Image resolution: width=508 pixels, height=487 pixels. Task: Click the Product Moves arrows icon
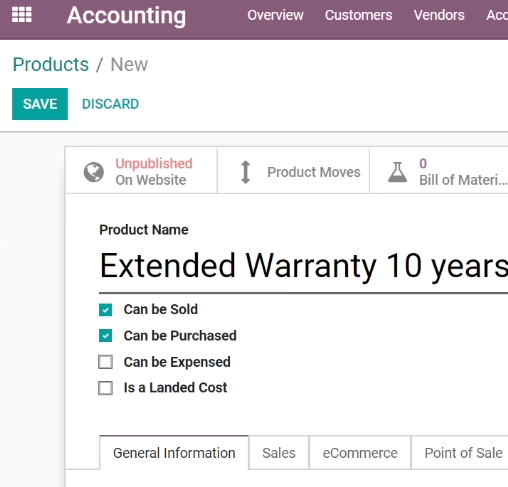click(x=245, y=172)
